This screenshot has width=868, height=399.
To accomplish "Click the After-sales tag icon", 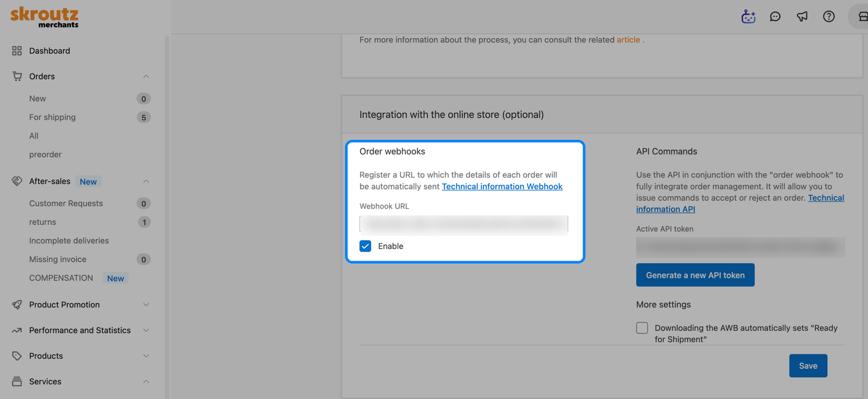I will (17, 181).
